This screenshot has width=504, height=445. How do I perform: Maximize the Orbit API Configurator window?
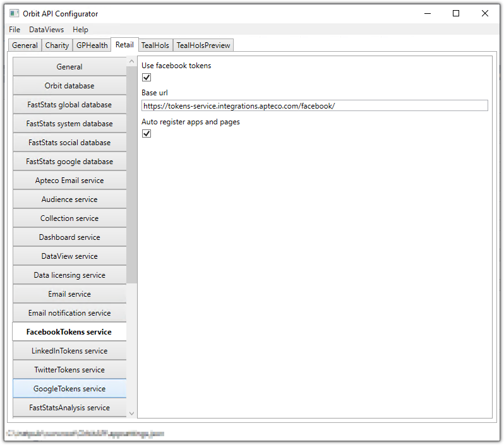[456, 13]
